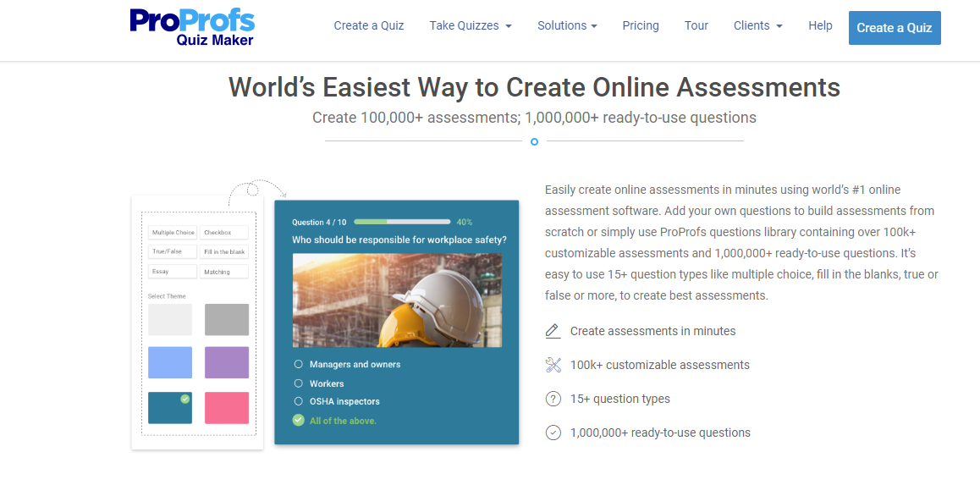Click the hard hat image in quiz
980x485 pixels.
(x=397, y=300)
